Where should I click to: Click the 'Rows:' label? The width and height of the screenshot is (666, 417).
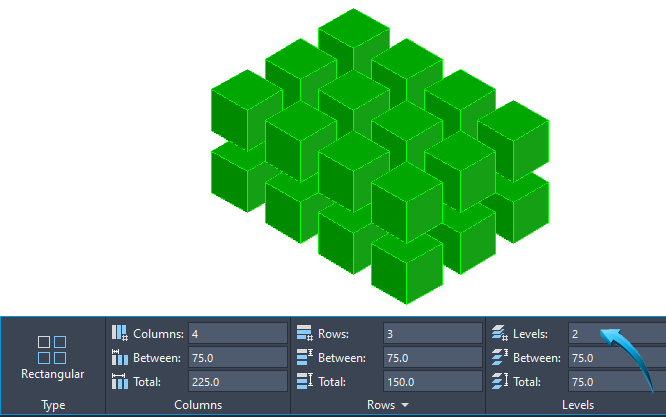coord(333,334)
